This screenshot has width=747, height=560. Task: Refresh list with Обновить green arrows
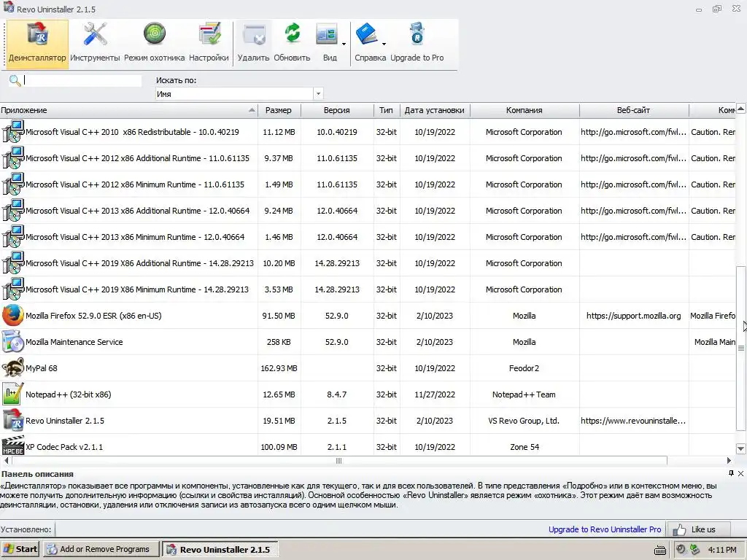click(292, 35)
